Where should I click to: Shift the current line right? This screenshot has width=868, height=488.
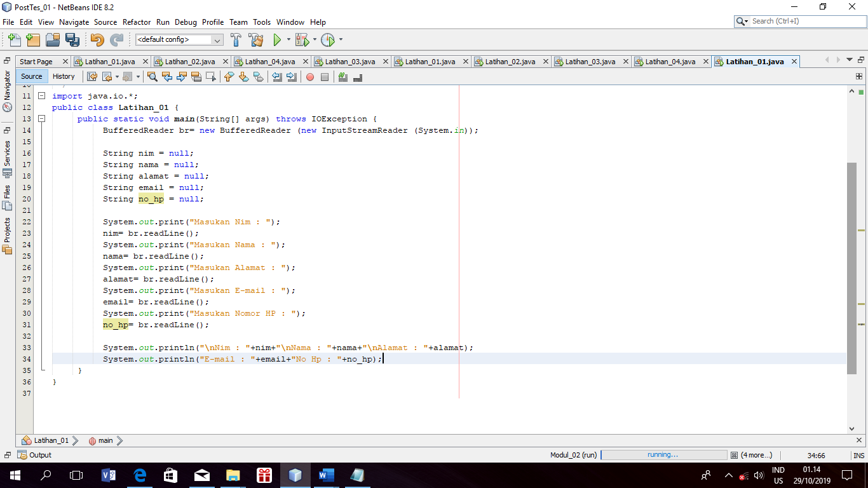[x=292, y=77]
